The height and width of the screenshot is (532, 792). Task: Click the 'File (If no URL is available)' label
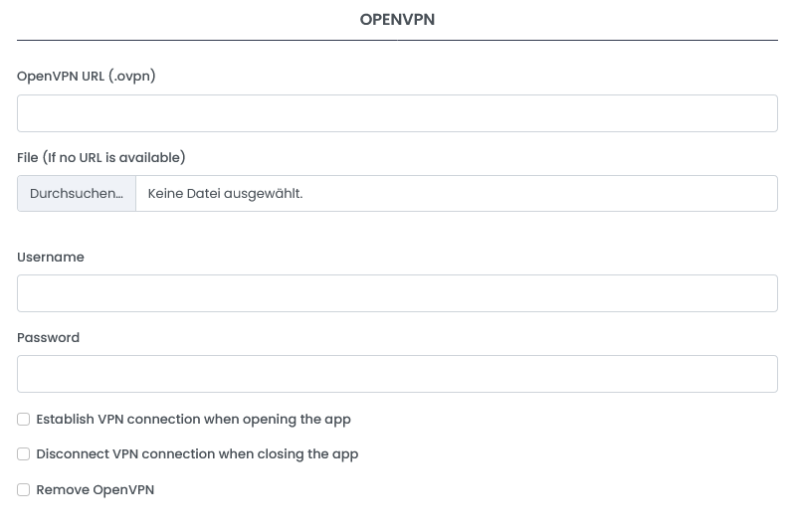[101, 157]
